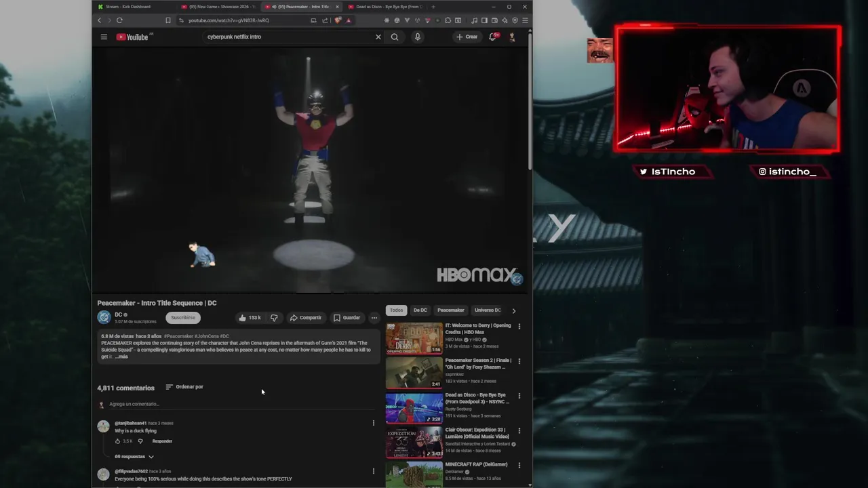Open options for IT: Welcome to Derry video
Image resolution: width=868 pixels, height=488 pixels.
point(519,326)
